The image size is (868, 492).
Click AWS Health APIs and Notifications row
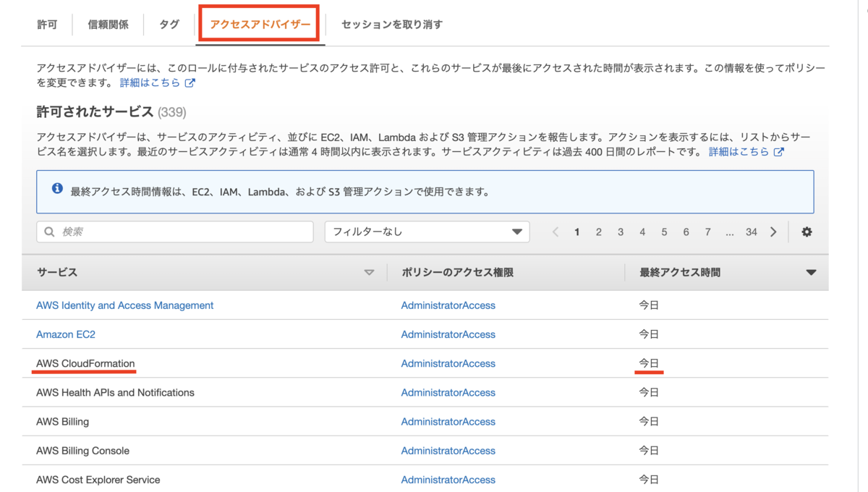pyautogui.click(x=425, y=392)
